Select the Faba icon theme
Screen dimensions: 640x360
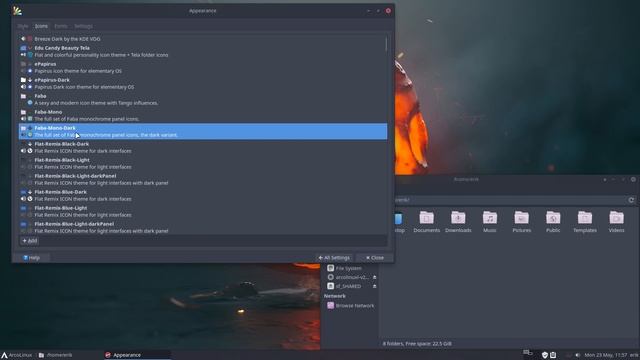203,99
